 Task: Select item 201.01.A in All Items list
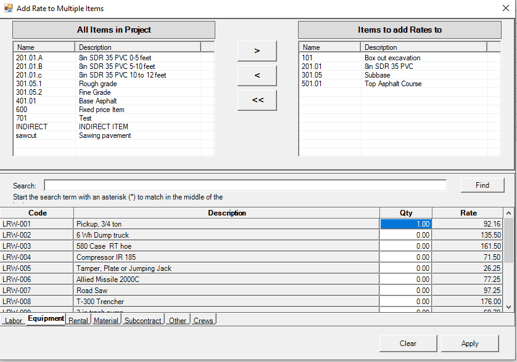[107, 58]
